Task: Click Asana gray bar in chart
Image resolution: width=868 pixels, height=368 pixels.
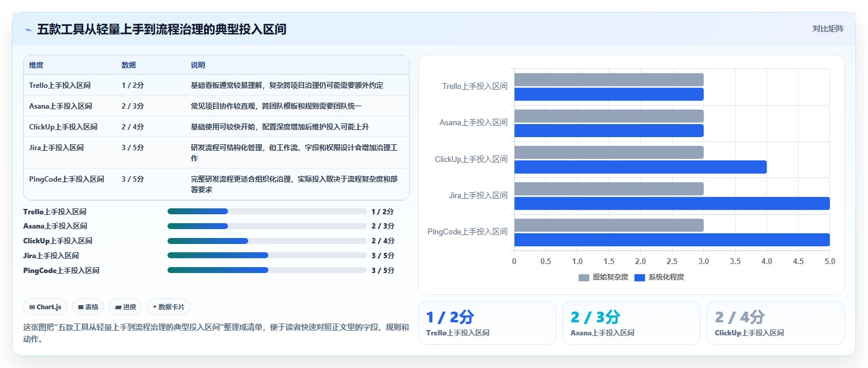Action: [609, 116]
